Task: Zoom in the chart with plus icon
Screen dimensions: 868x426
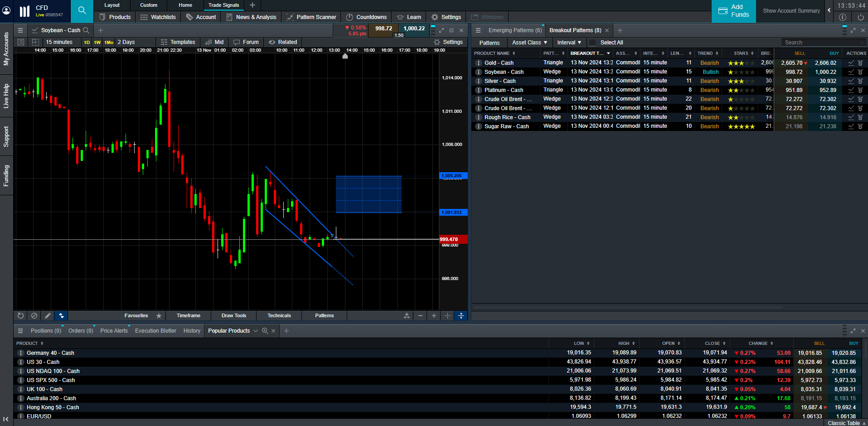Action: 434,315
